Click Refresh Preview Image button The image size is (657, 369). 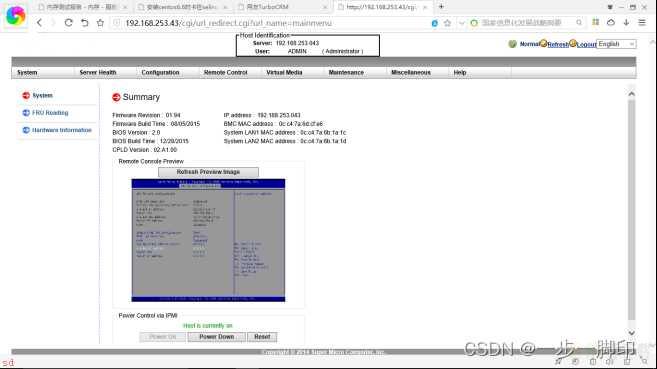pyautogui.click(x=208, y=172)
